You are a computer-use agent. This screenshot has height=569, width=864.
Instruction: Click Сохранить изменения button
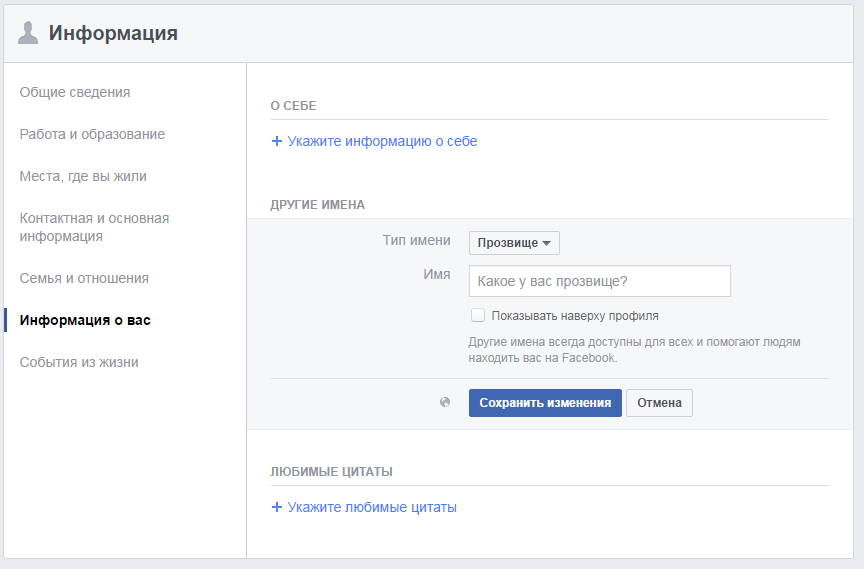click(x=545, y=403)
